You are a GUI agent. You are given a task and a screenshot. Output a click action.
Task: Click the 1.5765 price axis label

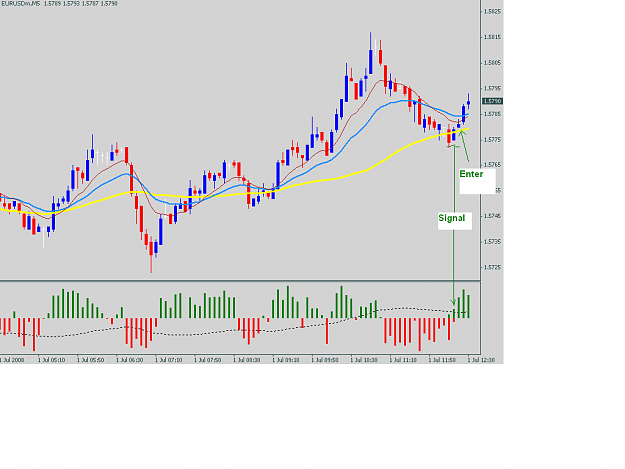click(x=492, y=165)
